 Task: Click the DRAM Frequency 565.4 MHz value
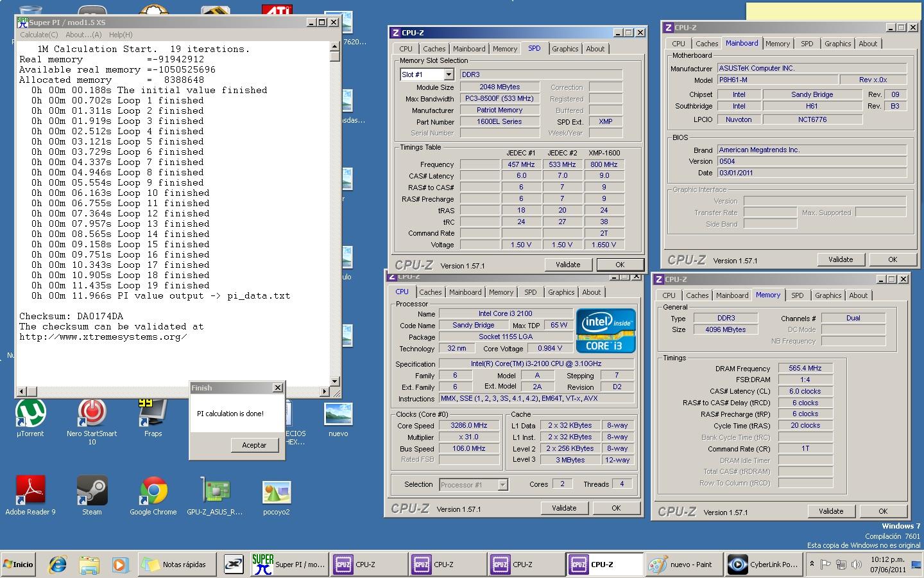click(x=805, y=368)
